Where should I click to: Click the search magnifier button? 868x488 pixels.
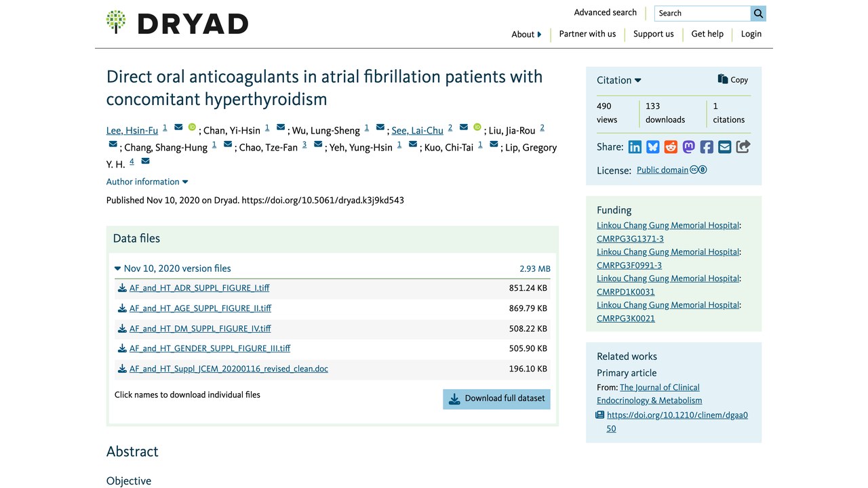(758, 13)
